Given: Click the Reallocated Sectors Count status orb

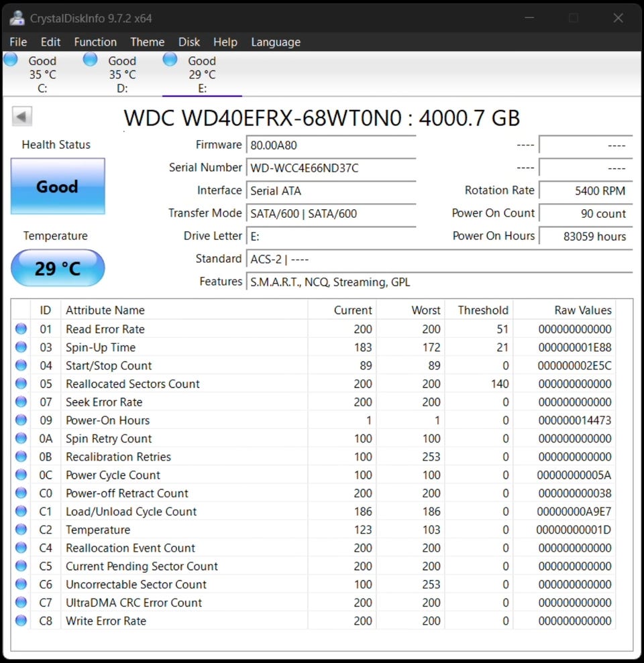Looking at the screenshot, I should (x=21, y=383).
